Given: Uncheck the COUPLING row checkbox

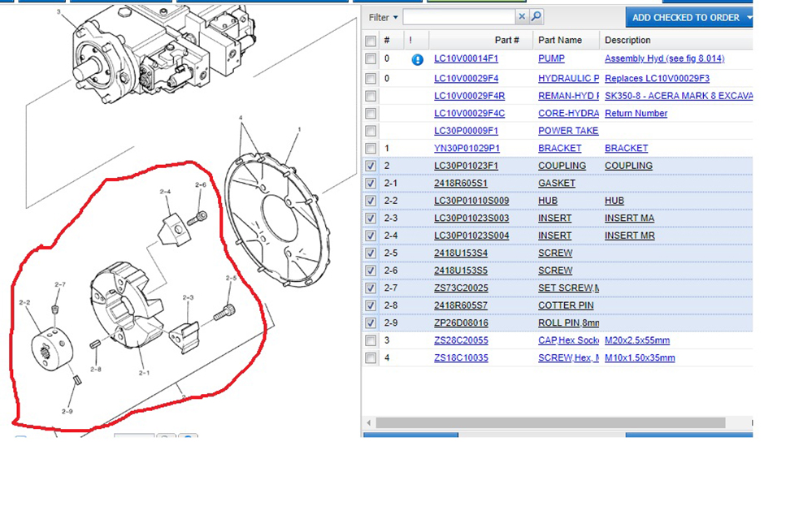Looking at the screenshot, I should coord(371,166).
